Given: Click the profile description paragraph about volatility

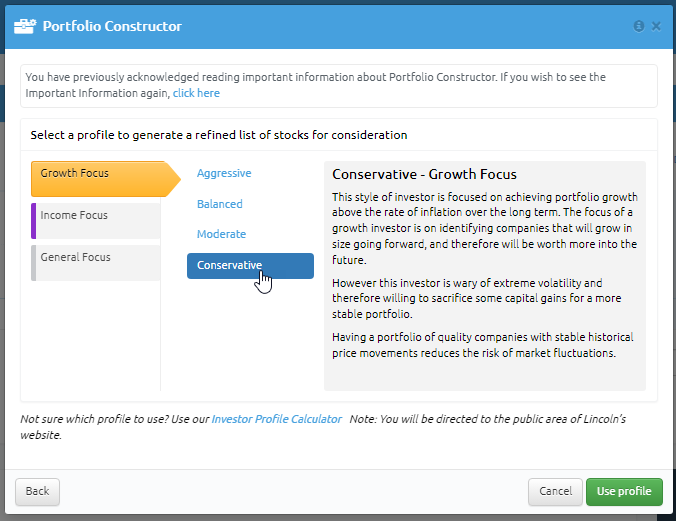Looking at the screenshot, I should pos(476,298).
